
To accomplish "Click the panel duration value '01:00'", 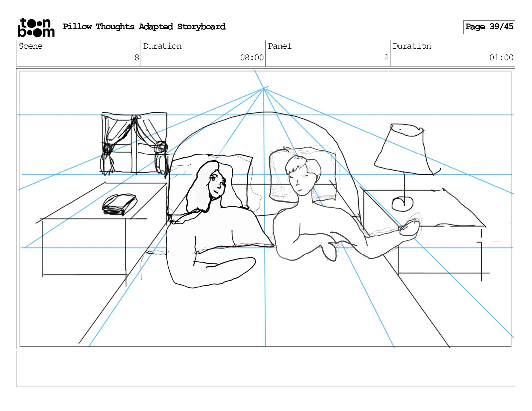I will [501, 58].
